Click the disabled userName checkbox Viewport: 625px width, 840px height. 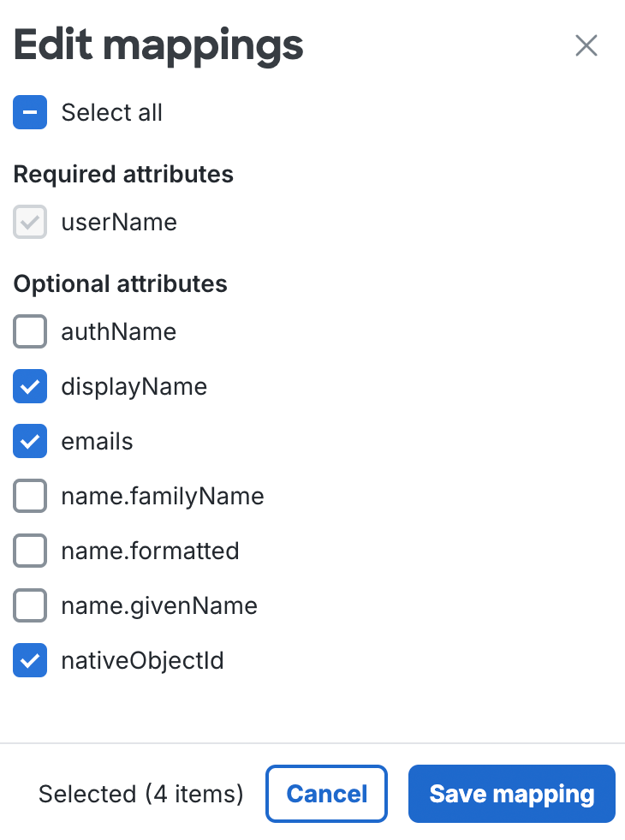coord(29,222)
